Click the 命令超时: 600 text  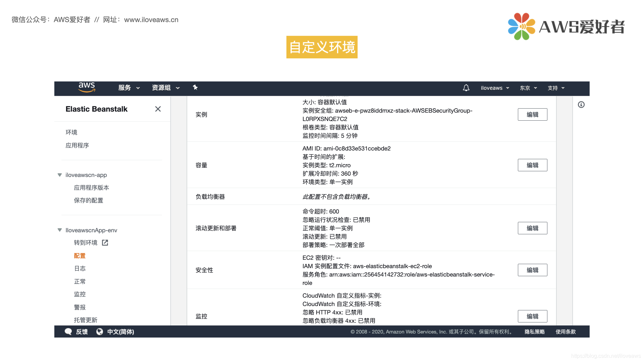coord(321,212)
